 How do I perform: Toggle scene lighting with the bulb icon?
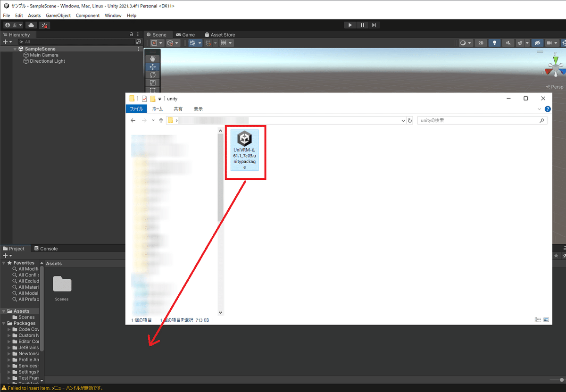(x=494, y=42)
